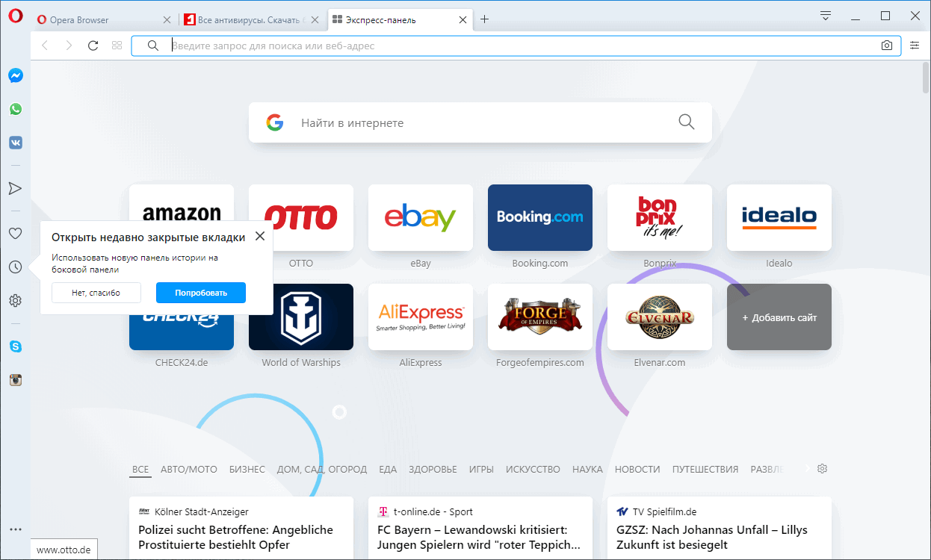Open History clock icon in sidebar
Image resolution: width=931 pixels, height=560 pixels.
pos(15,267)
